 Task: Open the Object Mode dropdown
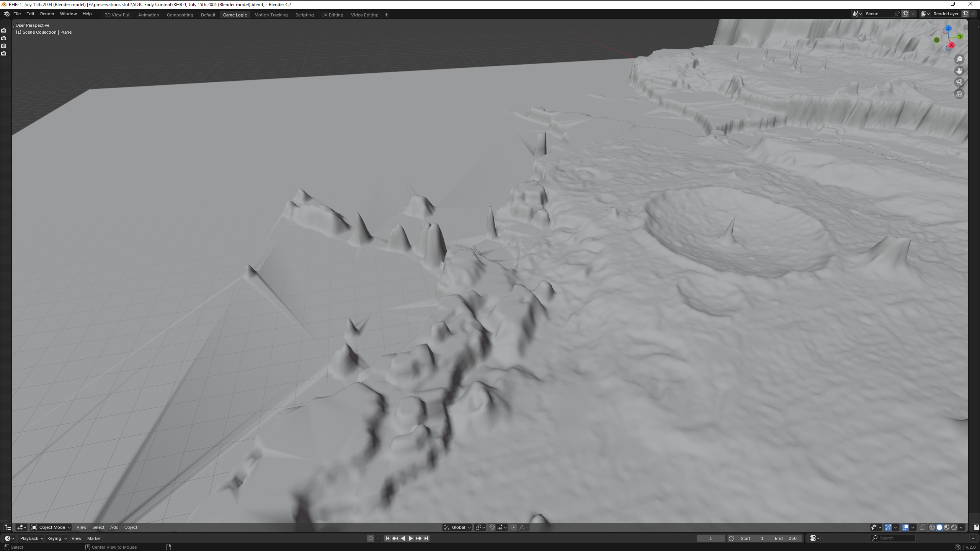pos(51,527)
